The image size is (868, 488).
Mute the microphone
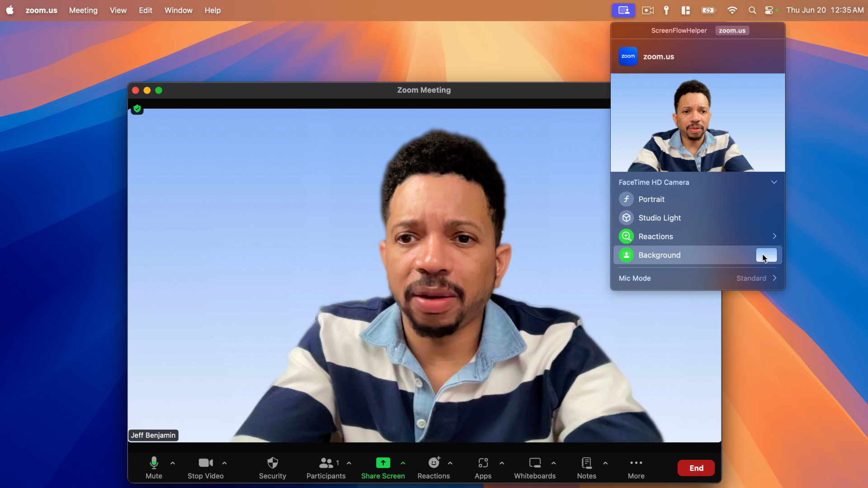click(x=153, y=468)
